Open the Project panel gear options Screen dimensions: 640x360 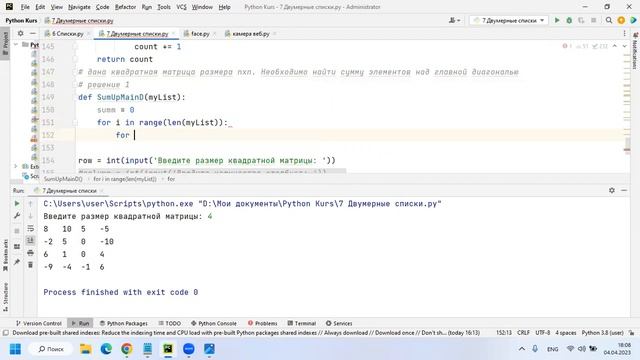click(x=20, y=33)
